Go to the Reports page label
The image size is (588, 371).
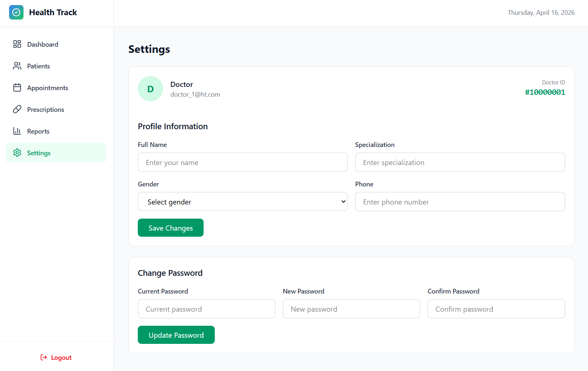tap(38, 131)
